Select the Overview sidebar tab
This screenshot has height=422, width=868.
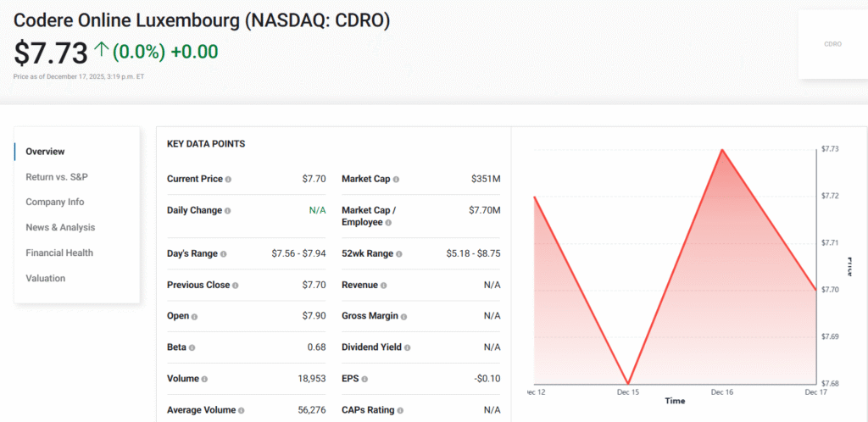pyautogui.click(x=45, y=152)
